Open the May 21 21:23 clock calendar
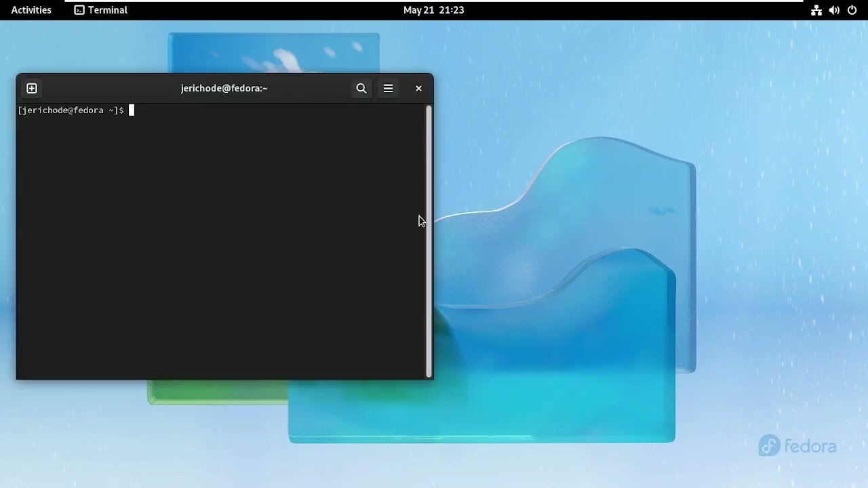This screenshot has height=488, width=868. coord(433,10)
